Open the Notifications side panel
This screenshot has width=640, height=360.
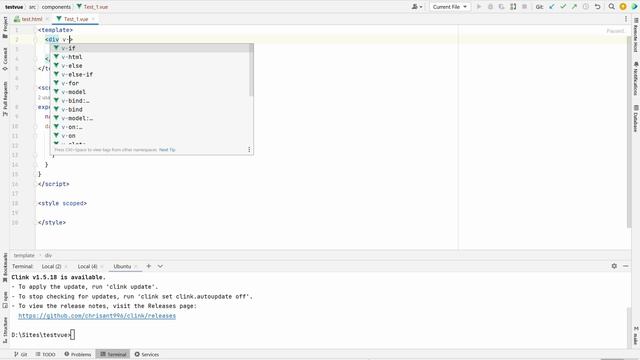coord(635,78)
